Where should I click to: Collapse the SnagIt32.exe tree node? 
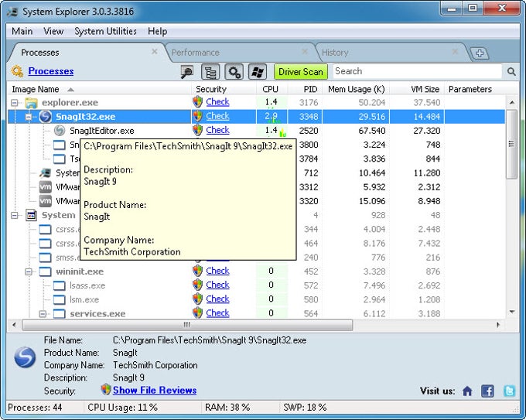[29, 117]
